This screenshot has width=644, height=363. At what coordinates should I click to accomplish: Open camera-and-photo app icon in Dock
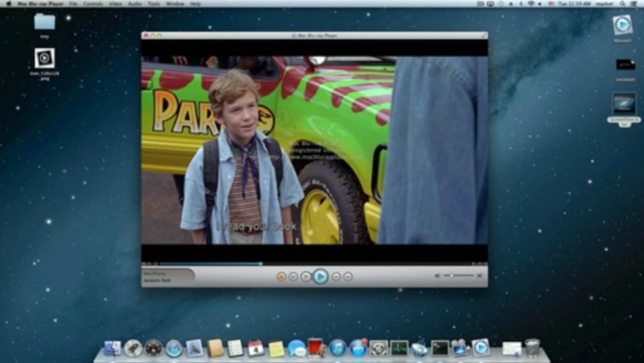[x=460, y=347]
